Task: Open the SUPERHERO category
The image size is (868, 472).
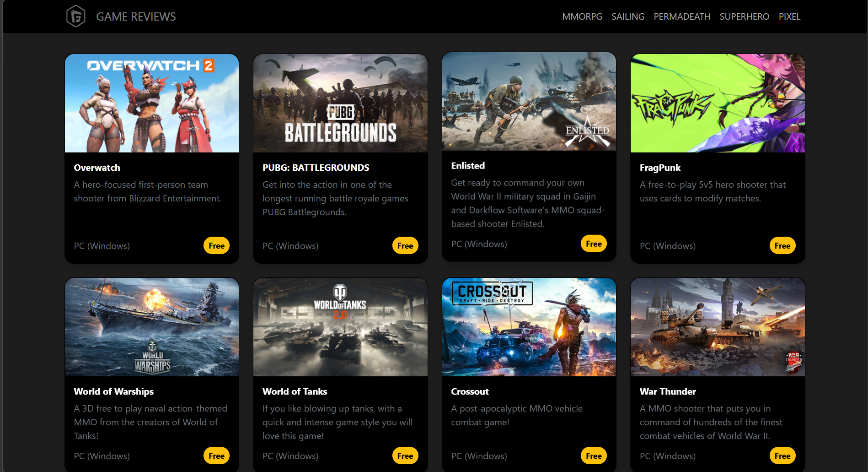Action: click(745, 16)
